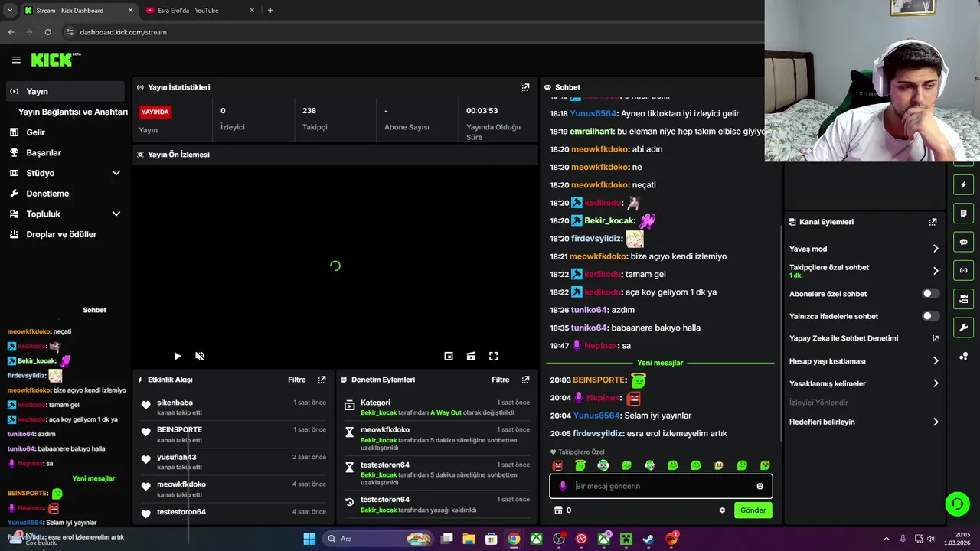980x551 pixels.
Task: Open Filtre in Etkinlik Akışı
Action: tap(296, 380)
